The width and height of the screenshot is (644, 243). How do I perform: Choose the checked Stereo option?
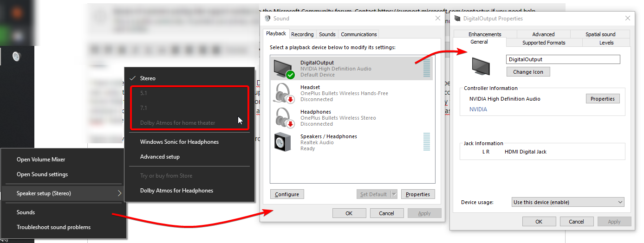point(189,78)
